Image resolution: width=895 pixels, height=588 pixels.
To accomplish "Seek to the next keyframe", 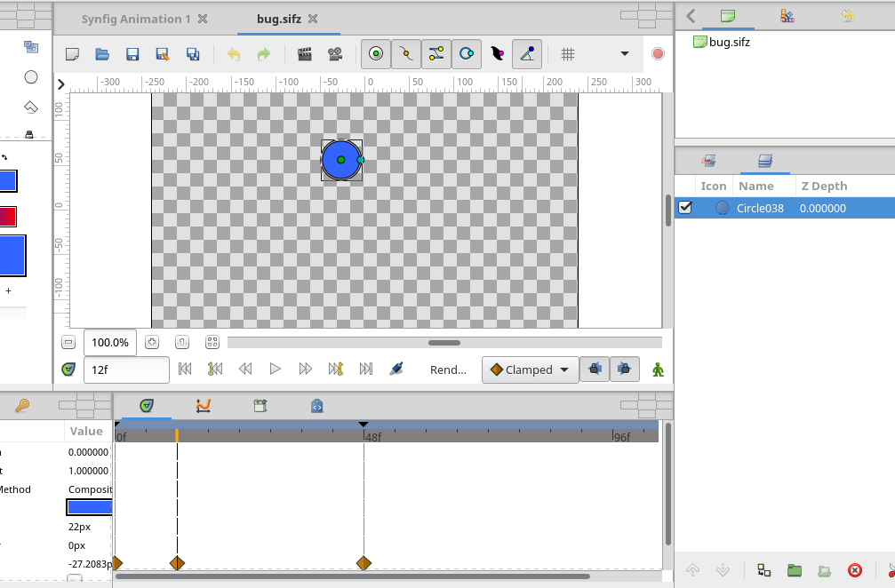I will coord(336,369).
